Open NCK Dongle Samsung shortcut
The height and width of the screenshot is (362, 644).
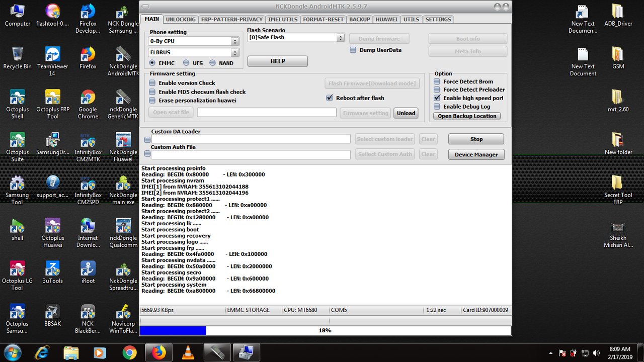[x=123, y=19]
